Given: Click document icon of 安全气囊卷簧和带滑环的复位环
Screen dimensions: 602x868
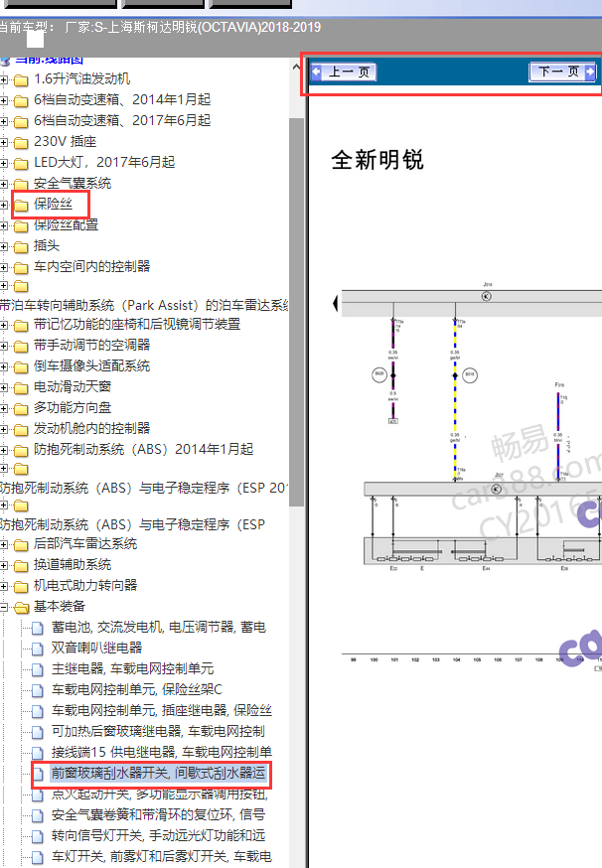Looking at the screenshot, I should [x=37, y=816].
